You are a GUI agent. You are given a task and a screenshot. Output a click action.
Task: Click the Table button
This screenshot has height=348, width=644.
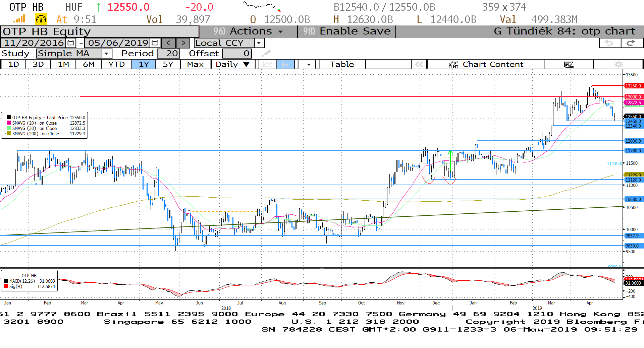pos(342,64)
